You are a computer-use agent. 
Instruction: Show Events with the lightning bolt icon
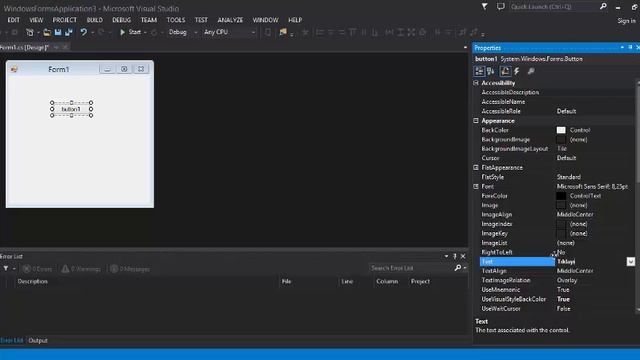517,71
